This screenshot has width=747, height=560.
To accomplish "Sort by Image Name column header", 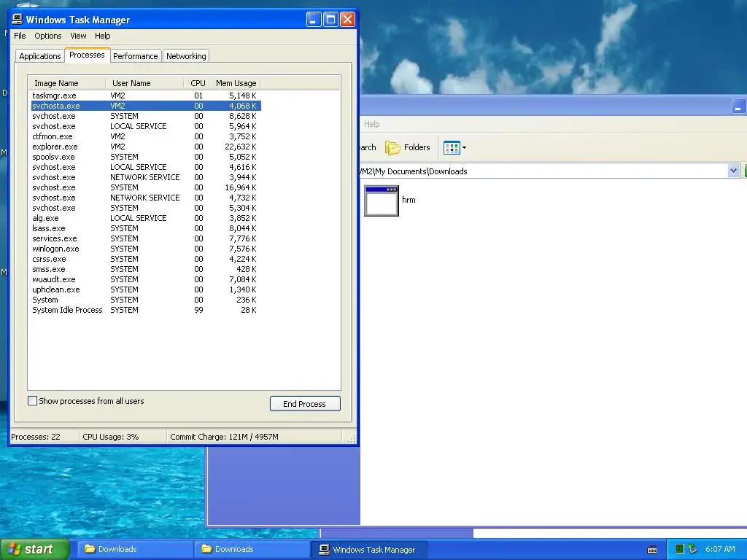I will pos(67,83).
